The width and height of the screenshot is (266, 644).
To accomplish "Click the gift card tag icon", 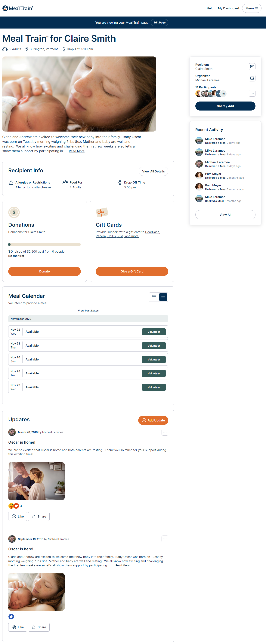I will pyautogui.click(x=102, y=212).
